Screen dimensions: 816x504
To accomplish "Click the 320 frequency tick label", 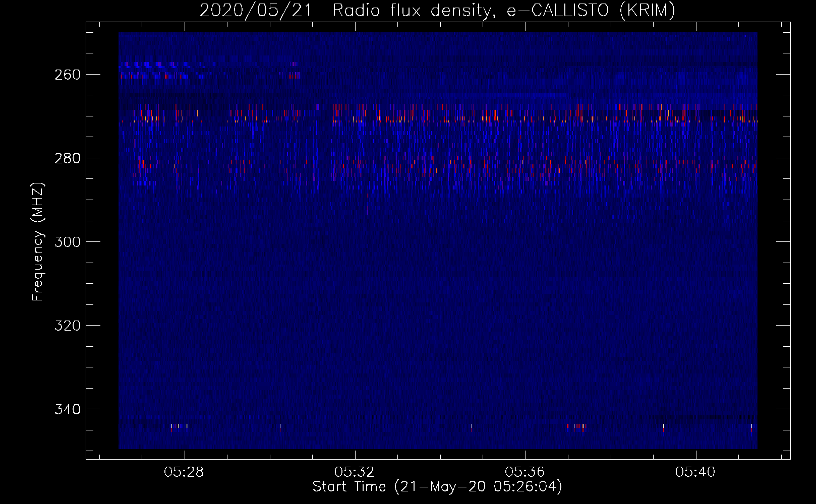I will click(x=68, y=326).
